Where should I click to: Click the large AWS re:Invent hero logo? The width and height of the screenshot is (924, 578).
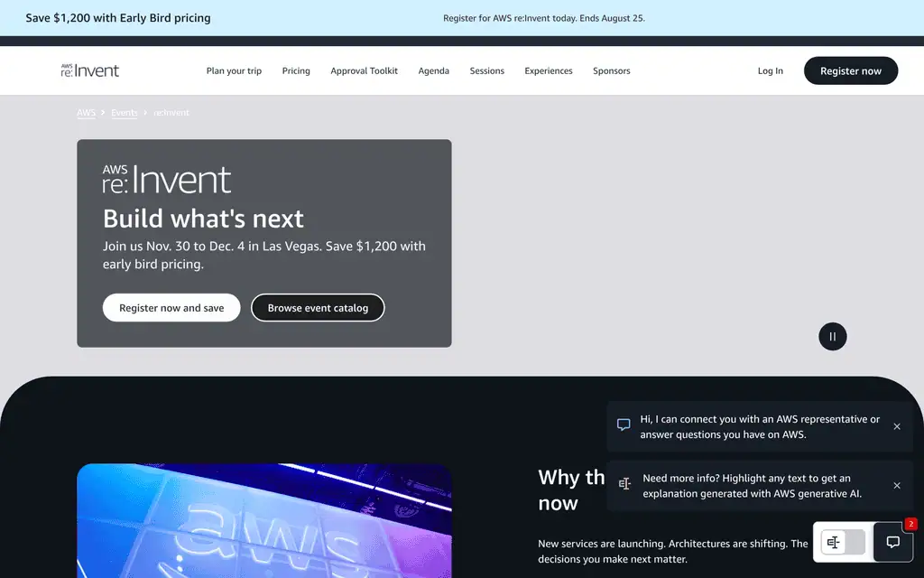(167, 180)
